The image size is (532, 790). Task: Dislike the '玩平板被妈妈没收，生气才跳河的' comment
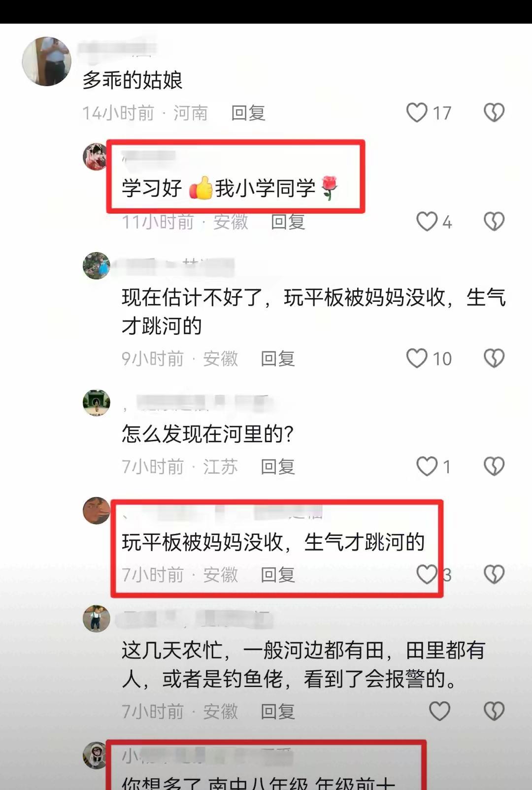click(x=494, y=574)
